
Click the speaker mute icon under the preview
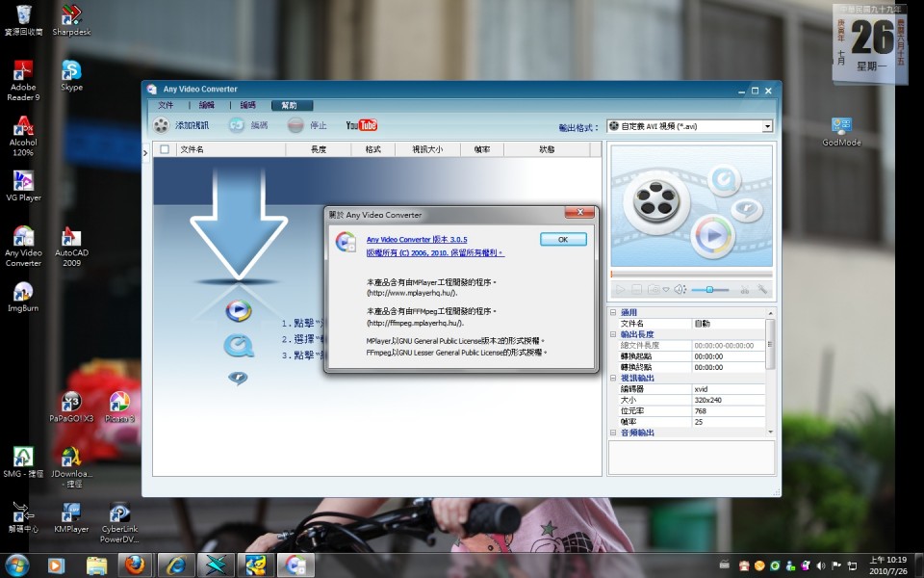(679, 289)
